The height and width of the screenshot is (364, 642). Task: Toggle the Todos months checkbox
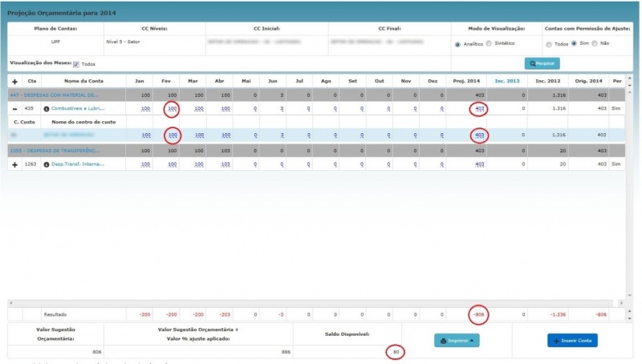pos(76,64)
